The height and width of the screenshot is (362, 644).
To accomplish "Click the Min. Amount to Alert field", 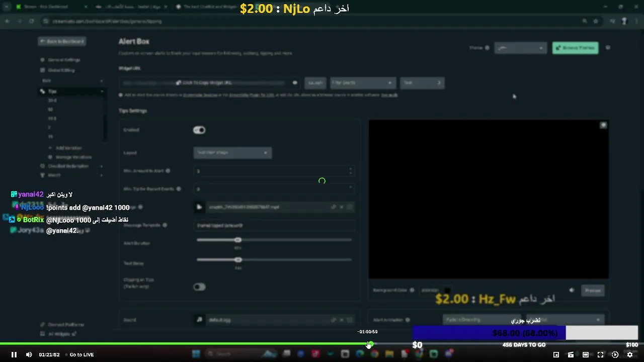I will pos(274,171).
